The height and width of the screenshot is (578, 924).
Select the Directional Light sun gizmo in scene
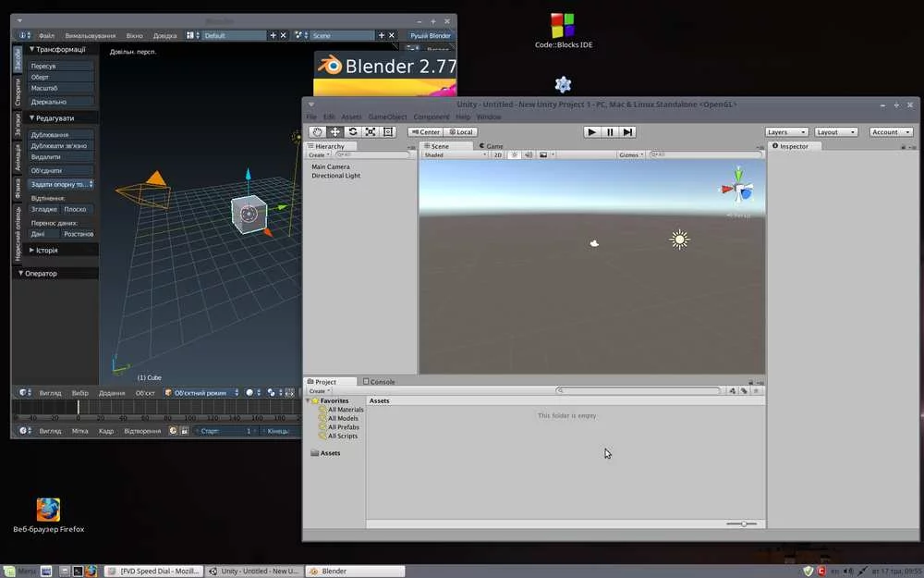(679, 240)
